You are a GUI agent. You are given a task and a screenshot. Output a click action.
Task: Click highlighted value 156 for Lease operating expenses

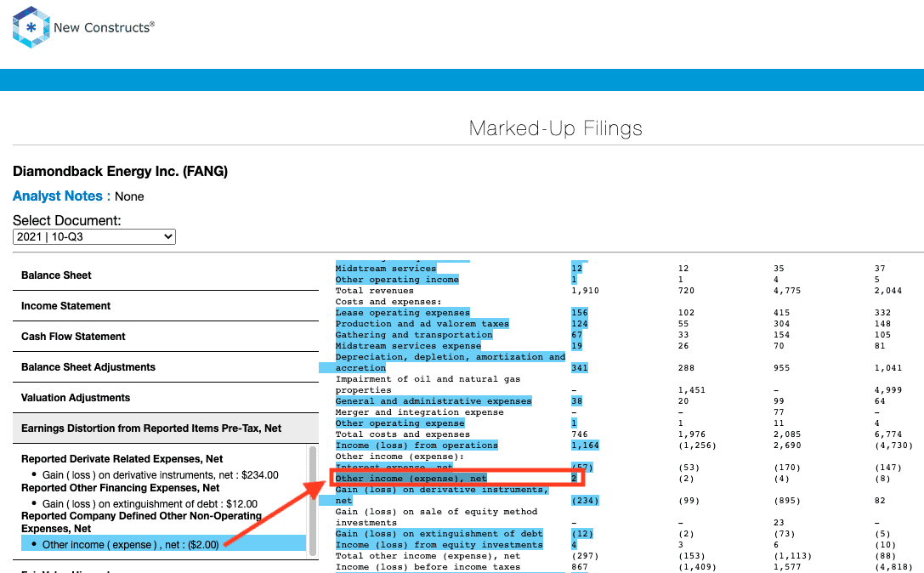[x=580, y=313]
